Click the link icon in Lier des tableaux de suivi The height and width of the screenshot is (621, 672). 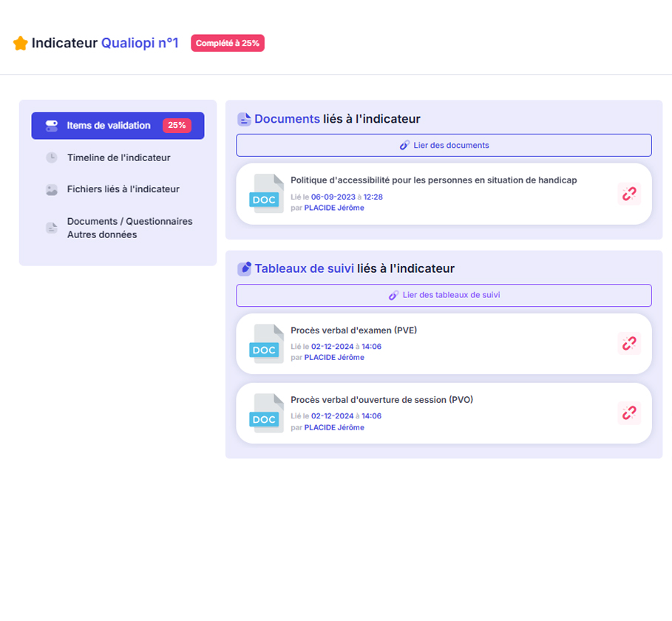click(393, 295)
